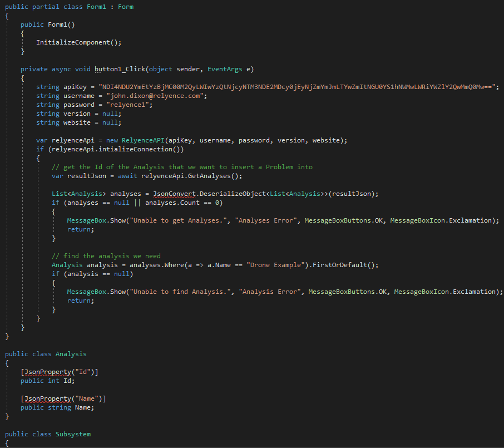Click the "Drone Example" string literal
504x448 pixels.
coord(276,265)
